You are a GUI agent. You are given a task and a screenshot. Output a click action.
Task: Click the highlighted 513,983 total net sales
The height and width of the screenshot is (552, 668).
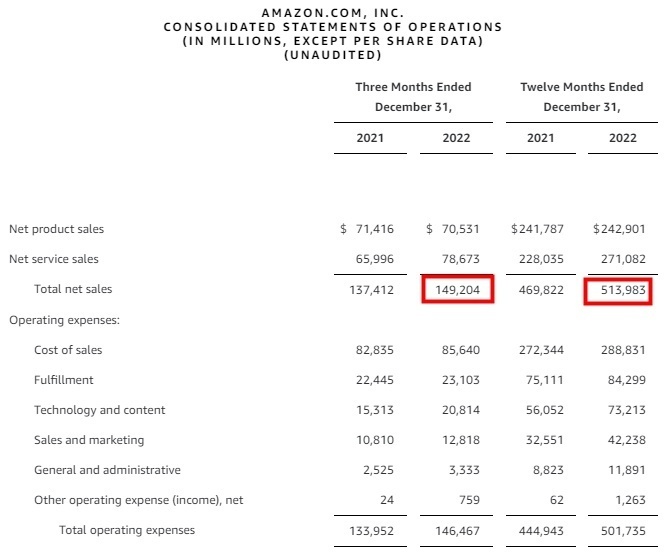point(623,290)
